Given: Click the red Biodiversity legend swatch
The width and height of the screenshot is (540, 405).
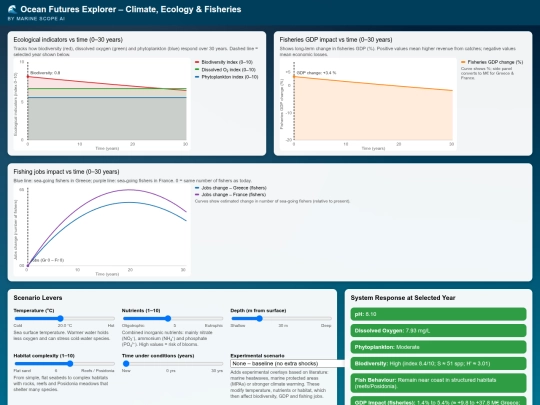Looking at the screenshot, I should 197,62.
